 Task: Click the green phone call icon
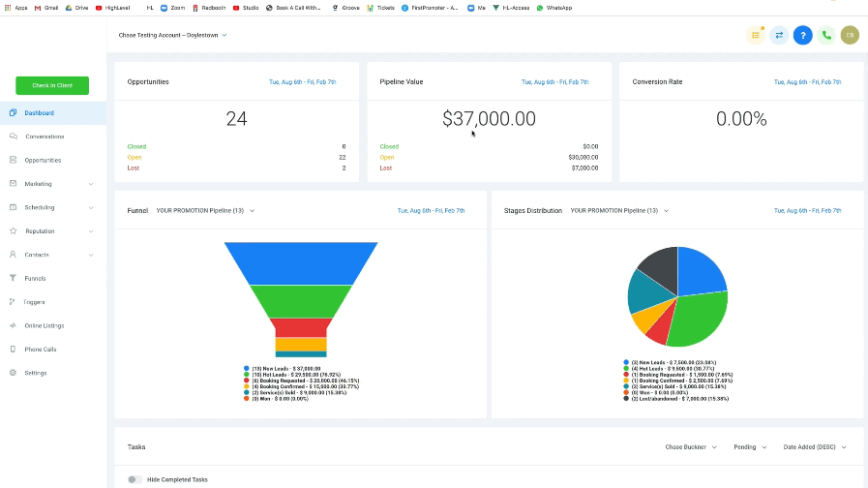(x=825, y=35)
